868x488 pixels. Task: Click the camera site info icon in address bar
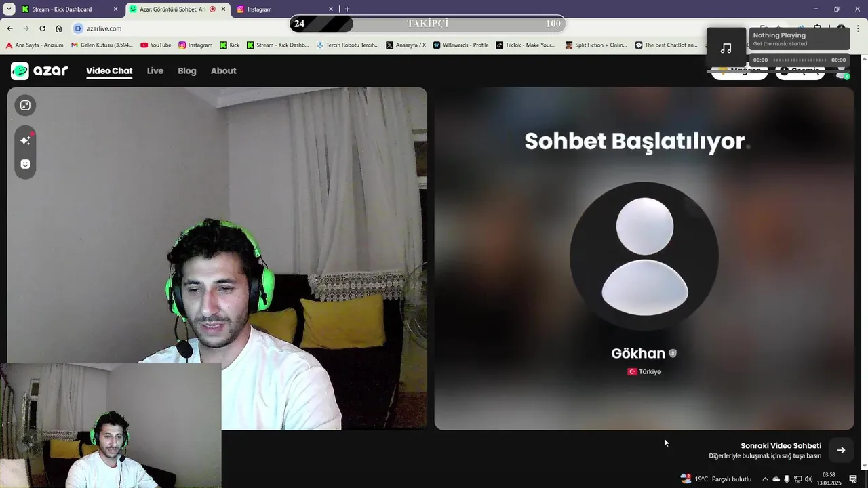click(x=78, y=28)
